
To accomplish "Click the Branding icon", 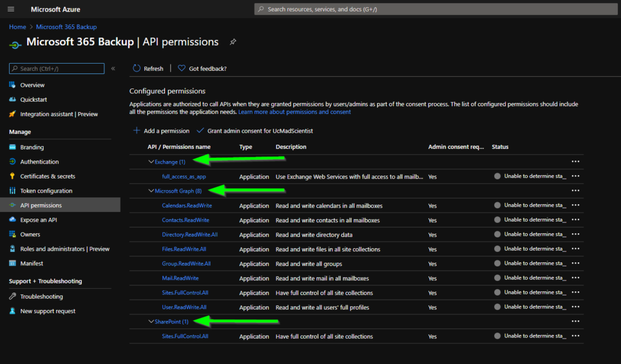I will click(x=12, y=147).
